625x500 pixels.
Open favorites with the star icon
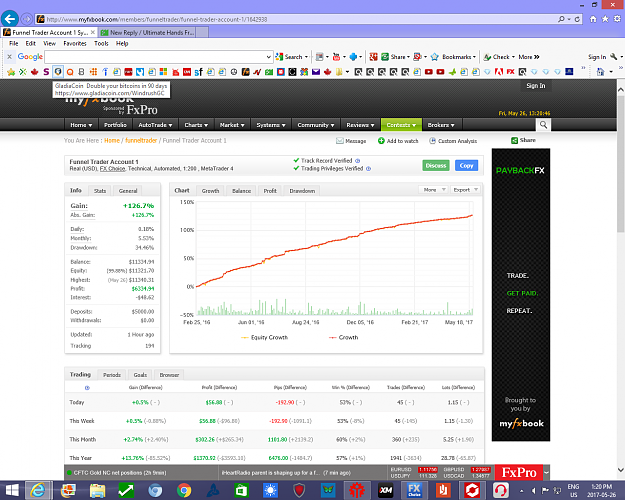click(x=605, y=19)
